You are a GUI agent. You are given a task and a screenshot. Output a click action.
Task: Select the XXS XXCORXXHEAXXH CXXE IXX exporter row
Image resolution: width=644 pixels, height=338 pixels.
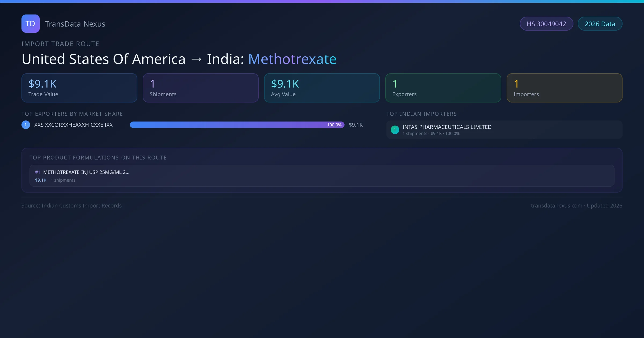click(x=73, y=125)
